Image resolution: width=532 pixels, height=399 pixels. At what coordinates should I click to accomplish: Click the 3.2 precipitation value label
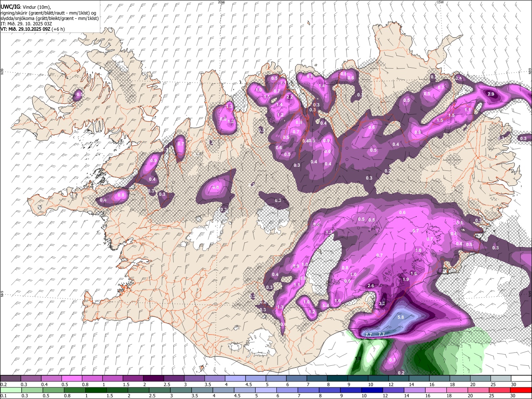pos(382,304)
